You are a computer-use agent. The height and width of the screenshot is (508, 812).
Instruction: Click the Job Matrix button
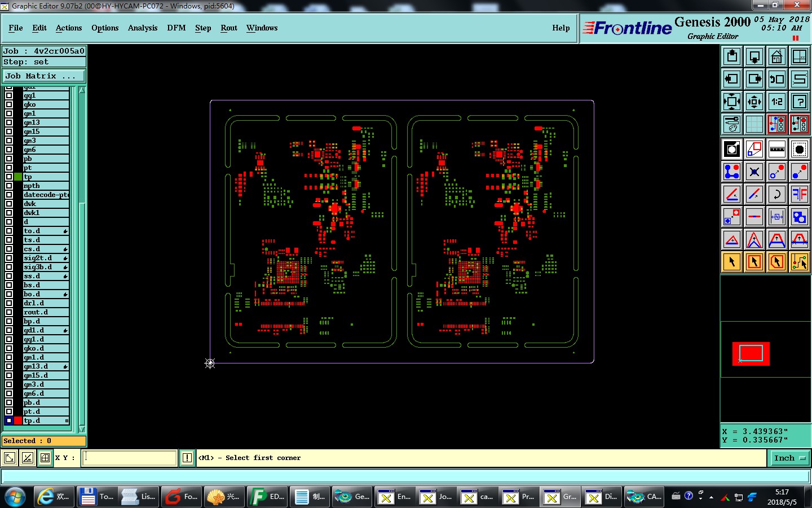(44, 76)
